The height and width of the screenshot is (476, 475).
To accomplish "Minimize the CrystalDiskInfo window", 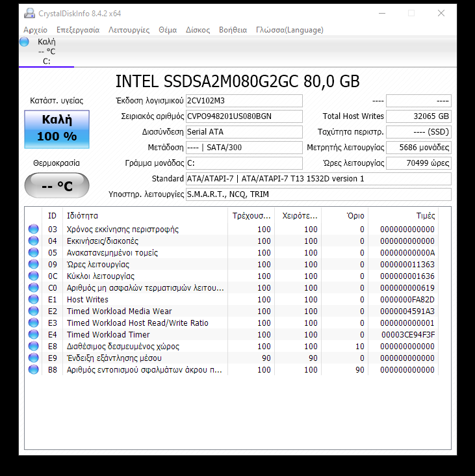I will tap(382, 13).
